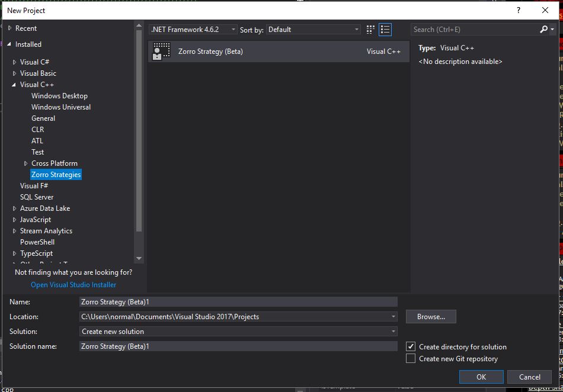Expand the Azure Data Lake node
This screenshot has width=563, height=392.
[x=14, y=208]
